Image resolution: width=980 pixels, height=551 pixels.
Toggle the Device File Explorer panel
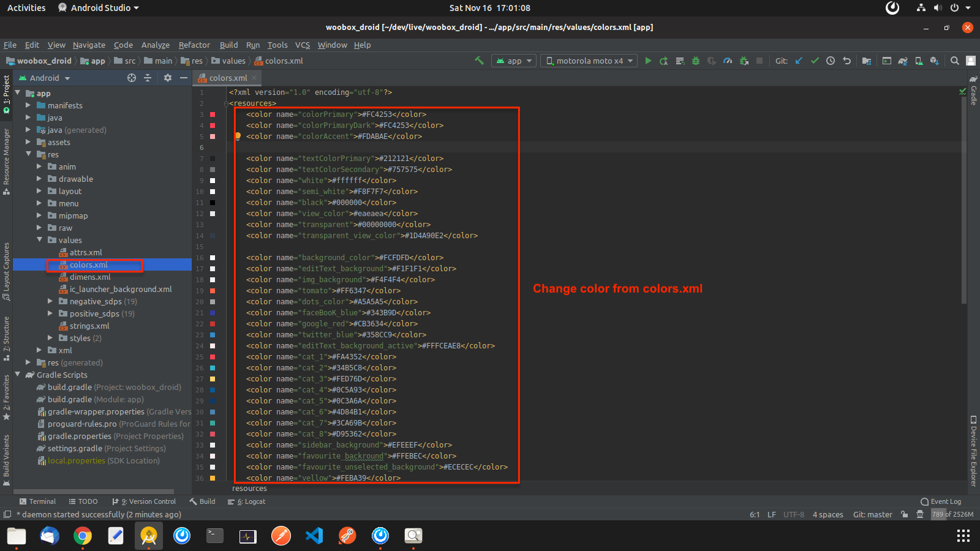tap(973, 451)
